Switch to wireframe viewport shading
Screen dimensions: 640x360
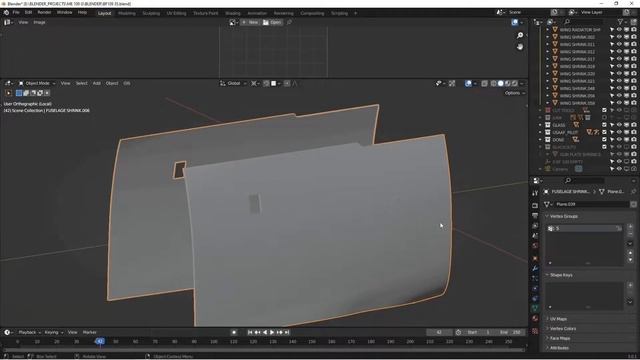tap(493, 83)
